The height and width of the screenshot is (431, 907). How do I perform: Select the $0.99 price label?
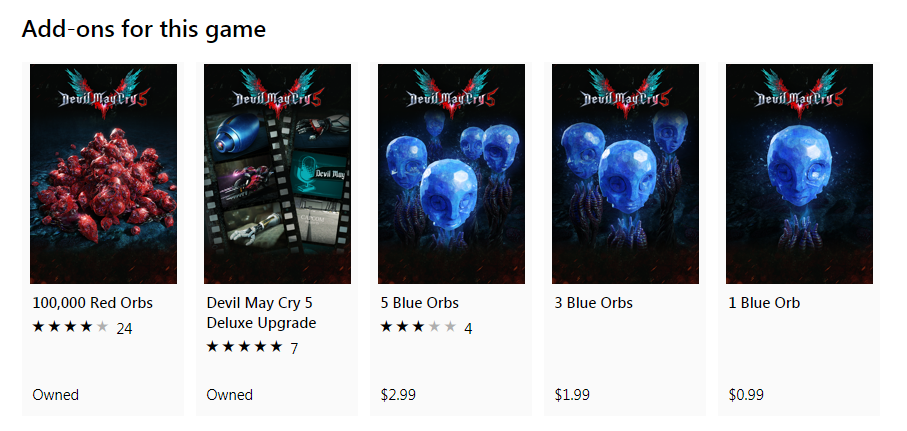pos(746,395)
